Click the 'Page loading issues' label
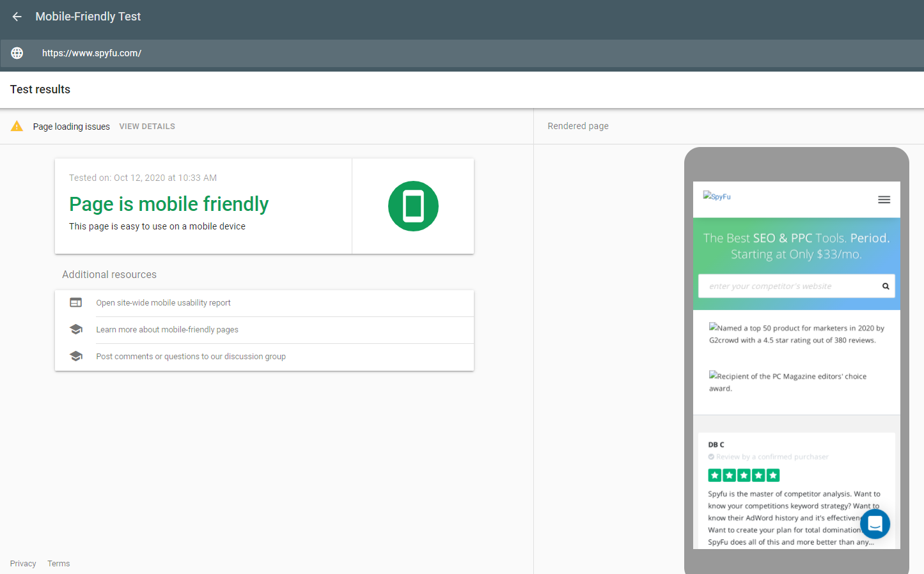Screen dimensions: 924x574 (72, 127)
